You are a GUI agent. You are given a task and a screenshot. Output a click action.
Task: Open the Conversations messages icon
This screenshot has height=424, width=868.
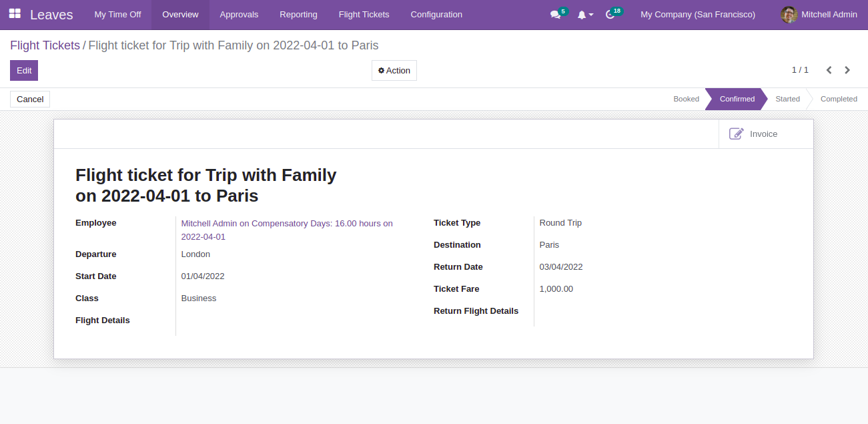(x=554, y=14)
